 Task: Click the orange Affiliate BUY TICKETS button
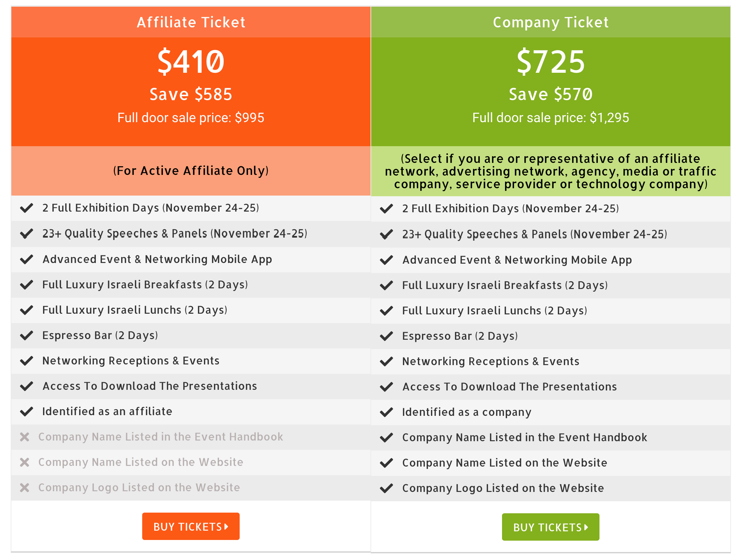pyautogui.click(x=191, y=526)
